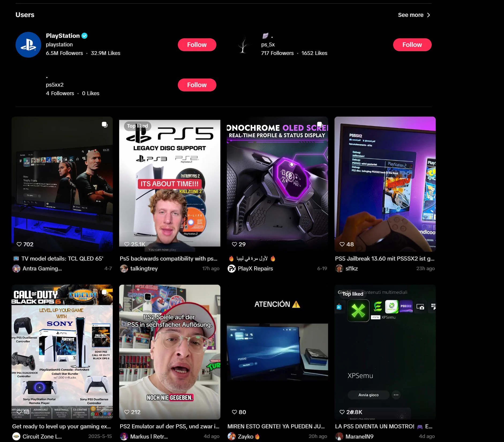Follow the ps_5x account
The height and width of the screenshot is (442, 504).
coord(412,45)
